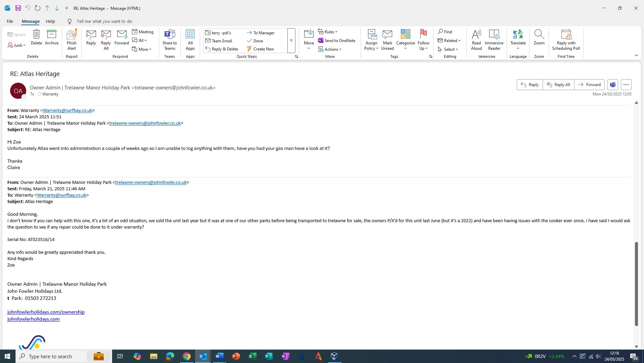Image resolution: width=644 pixels, height=363 pixels.
Task: Click Find in Editing group
Action: coord(445,32)
